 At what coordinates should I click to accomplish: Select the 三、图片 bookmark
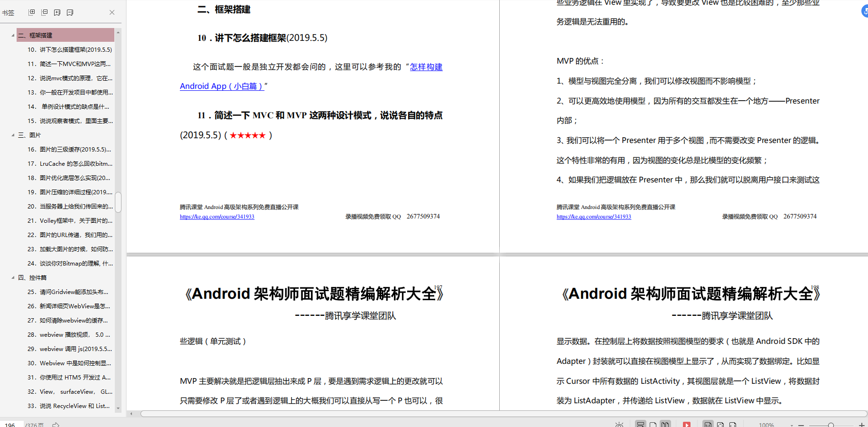(29, 135)
